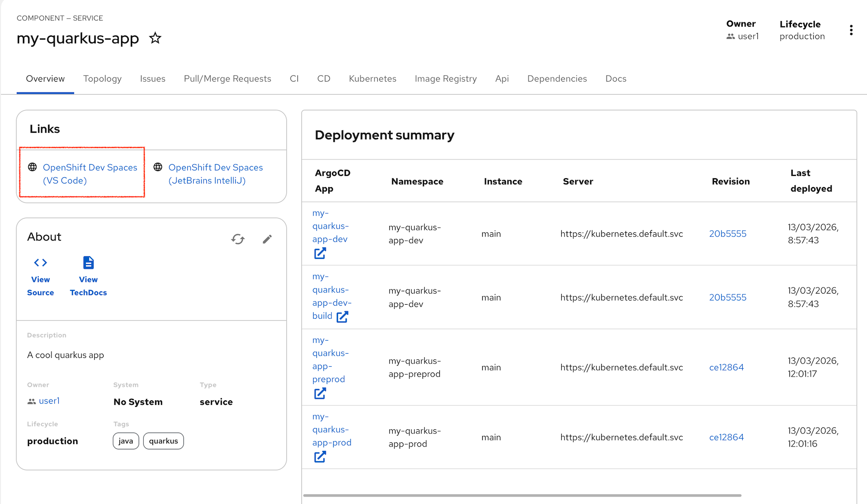Select the quarkus tag chip

click(163, 441)
